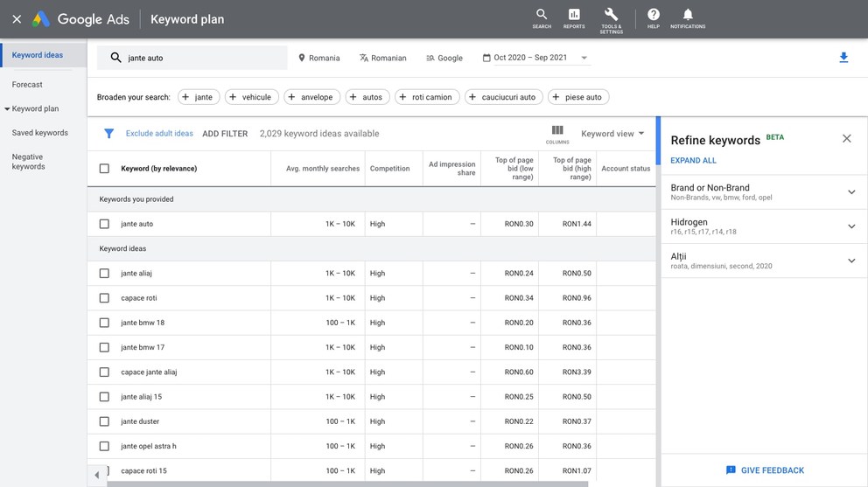Collapse the Keyword plan sidebar group
The width and height of the screenshot is (868, 487).
(7, 109)
